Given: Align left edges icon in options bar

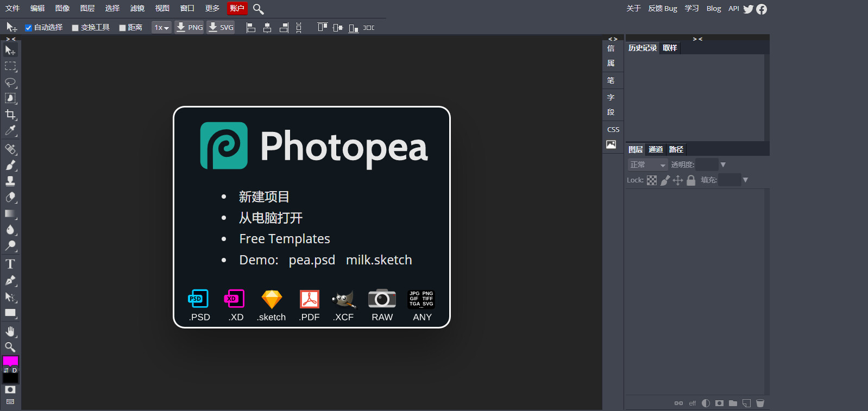Looking at the screenshot, I should [x=251, y=28].
